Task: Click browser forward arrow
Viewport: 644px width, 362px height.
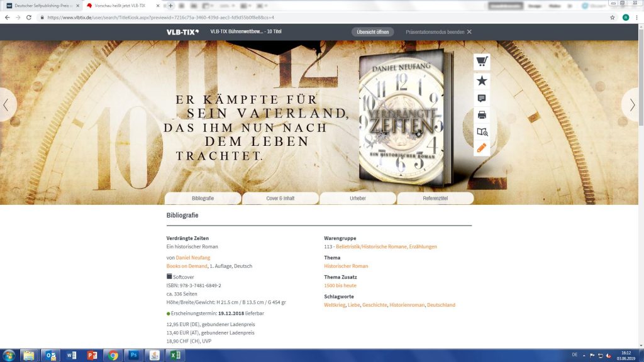Action: (x=18, y=18)
